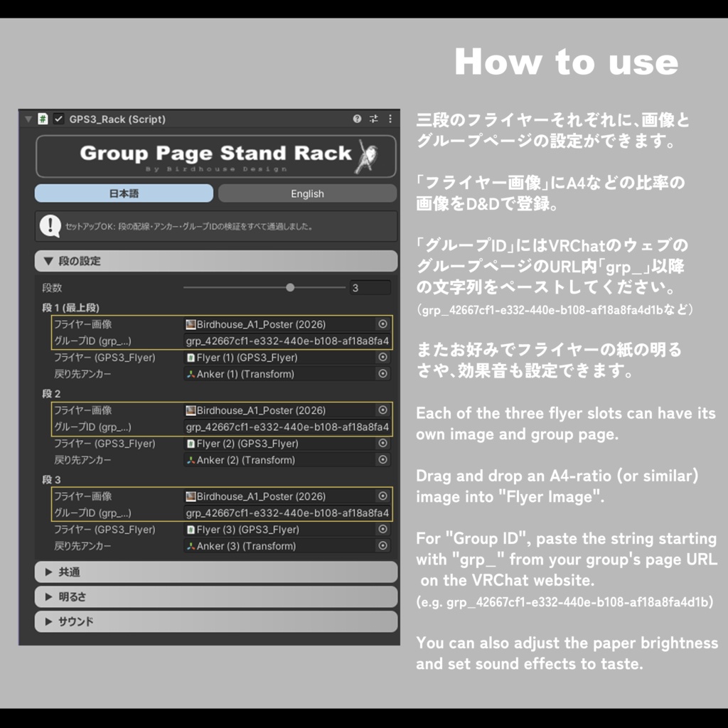Screen dimensions: 728x728
Task: Click 段1 フライヤー画像 label
Action: [x=82, y=324]
